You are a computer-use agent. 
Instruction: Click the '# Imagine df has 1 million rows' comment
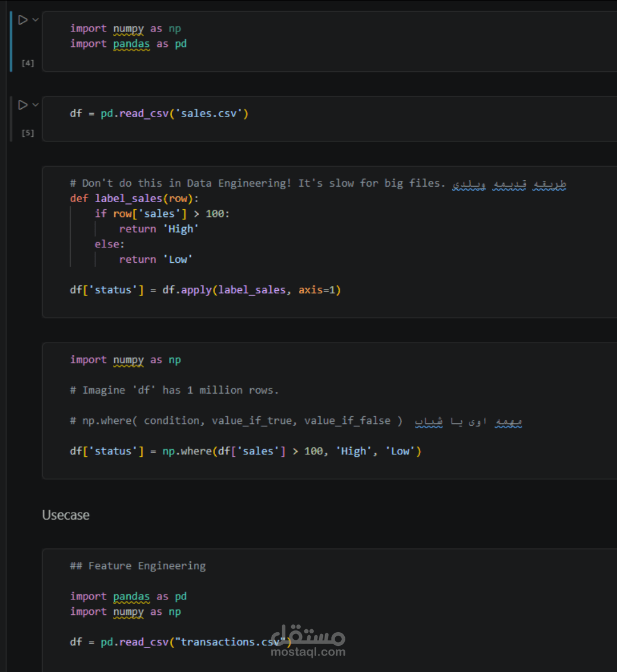[174, 390]
